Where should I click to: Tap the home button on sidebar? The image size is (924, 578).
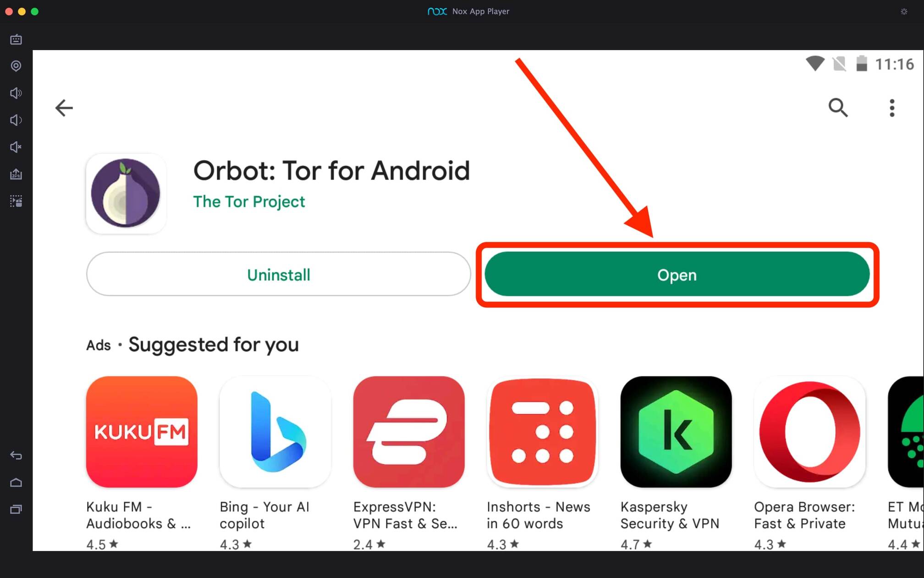coord(16,483)
